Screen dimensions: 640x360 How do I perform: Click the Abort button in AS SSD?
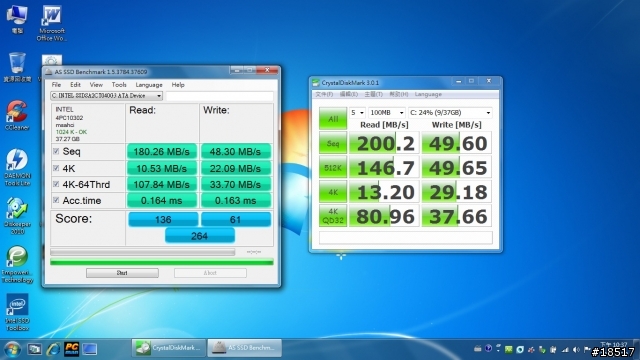[210, 273]
